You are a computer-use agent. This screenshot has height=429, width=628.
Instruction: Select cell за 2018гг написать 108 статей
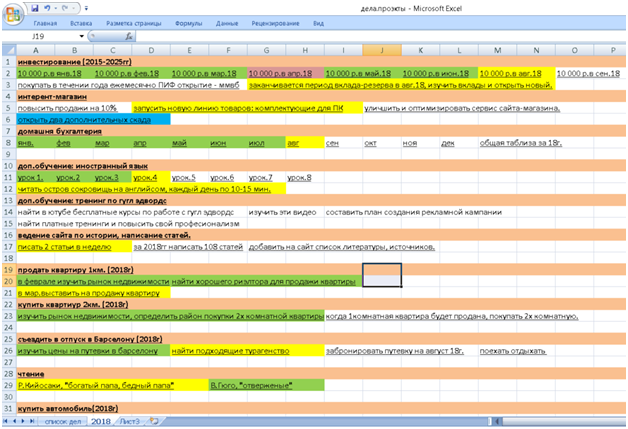[188, 247]
